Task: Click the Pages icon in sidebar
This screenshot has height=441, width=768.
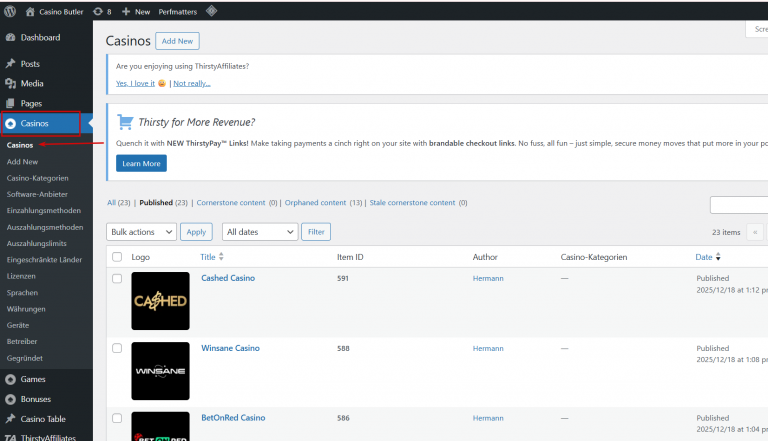Action: (10, 103)
